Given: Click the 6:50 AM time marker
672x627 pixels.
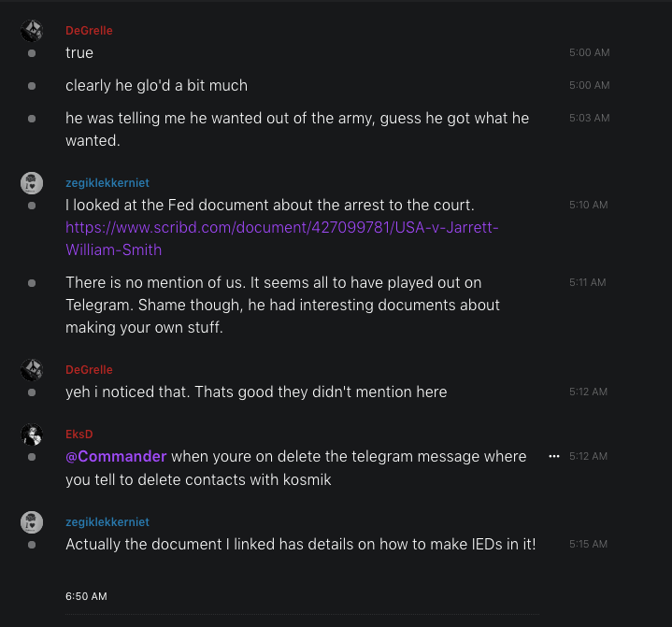Looking at the screenshot, I should (86, 595).
